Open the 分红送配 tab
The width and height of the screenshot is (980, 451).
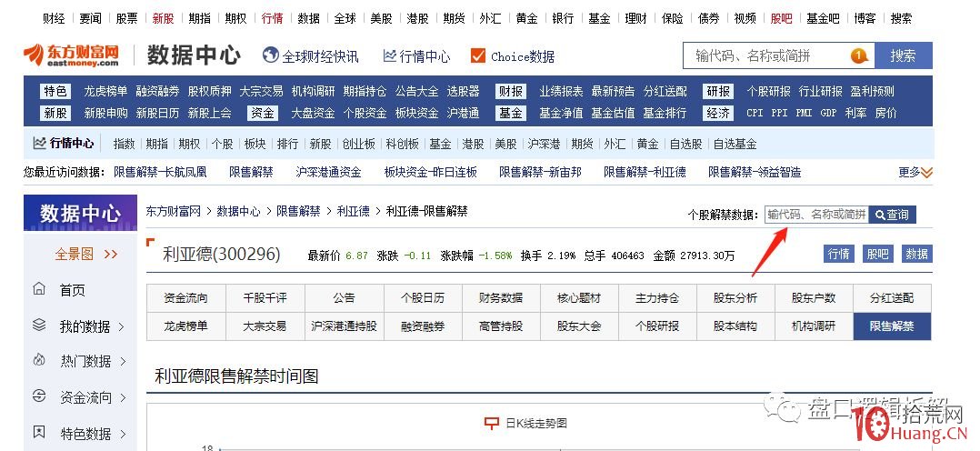[x=892, y=297]
